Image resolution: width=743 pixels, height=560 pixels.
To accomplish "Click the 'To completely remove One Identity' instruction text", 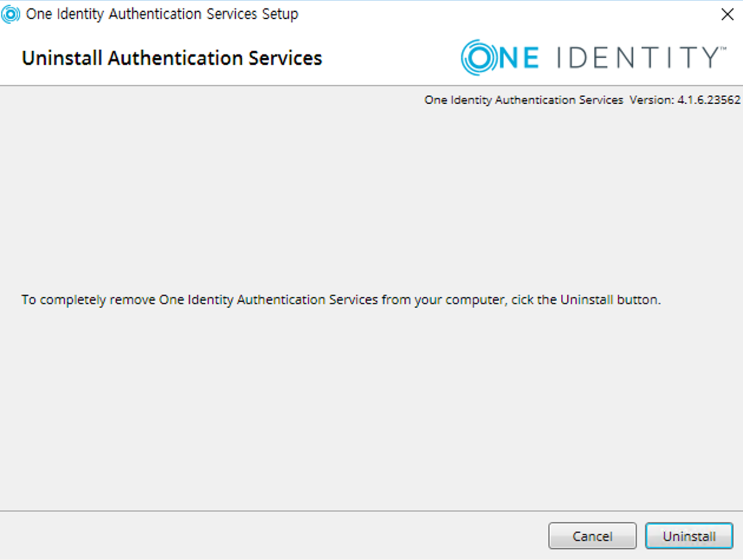I will 341,299.
